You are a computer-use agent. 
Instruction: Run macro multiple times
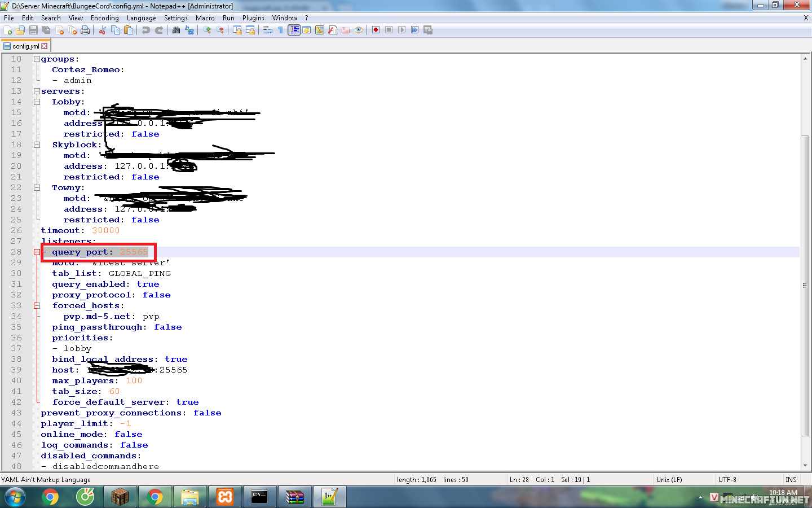click(x=415, y=30)
